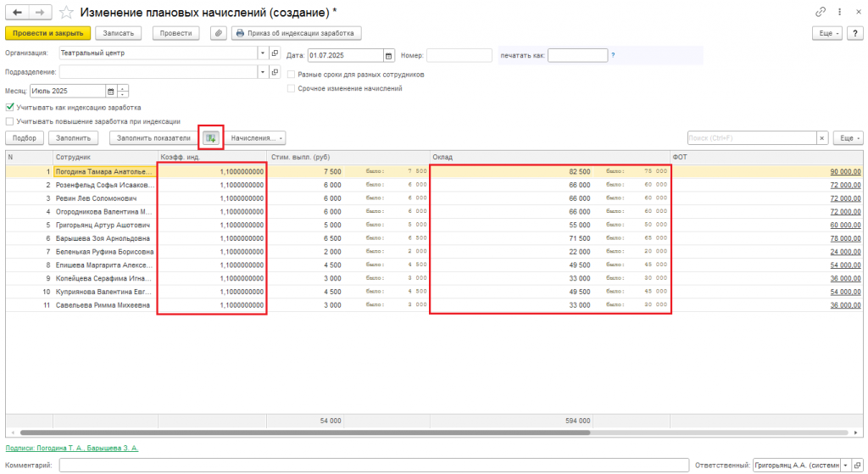The width and height of the screenshot is (868, 474).
Task: Open calendar for the Дата field
Action: tap(388, 55)
